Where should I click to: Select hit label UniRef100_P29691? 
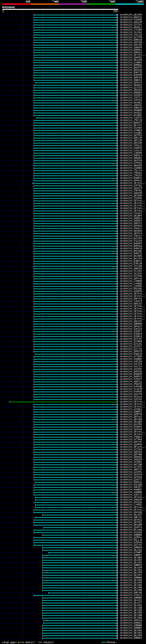(x=131, y=198)
